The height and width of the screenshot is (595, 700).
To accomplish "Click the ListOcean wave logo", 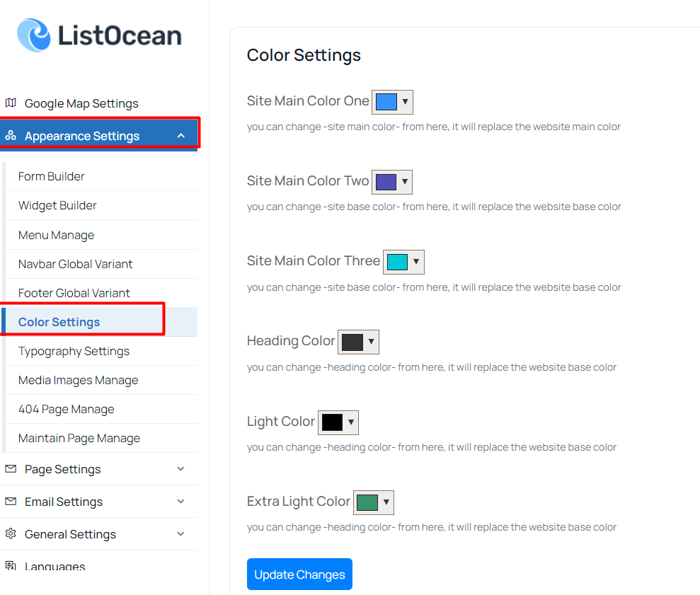I will pos(34,35).
